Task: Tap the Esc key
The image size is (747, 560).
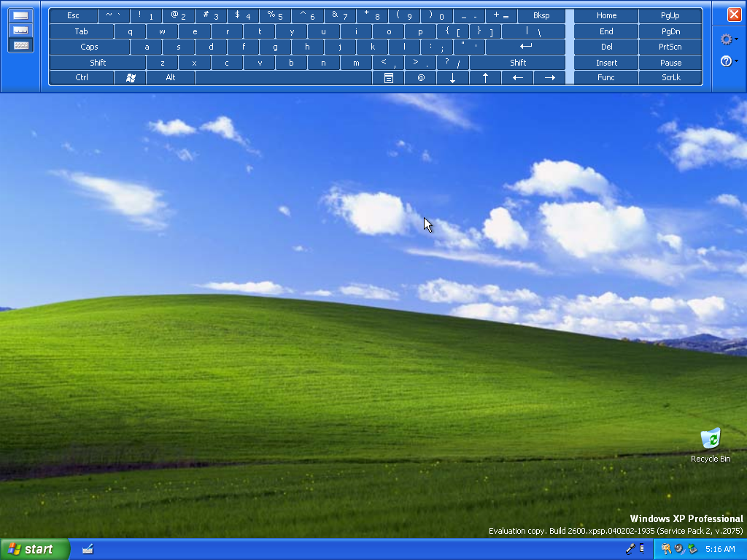Action: point(74,16)
